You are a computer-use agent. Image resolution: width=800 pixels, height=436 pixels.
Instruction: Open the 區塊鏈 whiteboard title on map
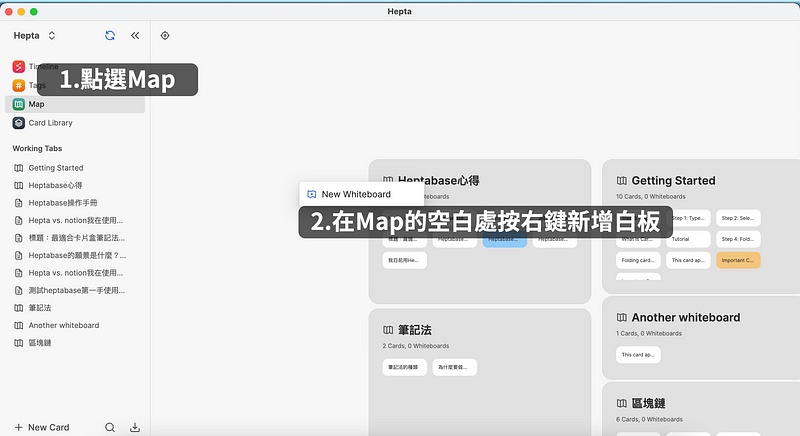(648, 403)
